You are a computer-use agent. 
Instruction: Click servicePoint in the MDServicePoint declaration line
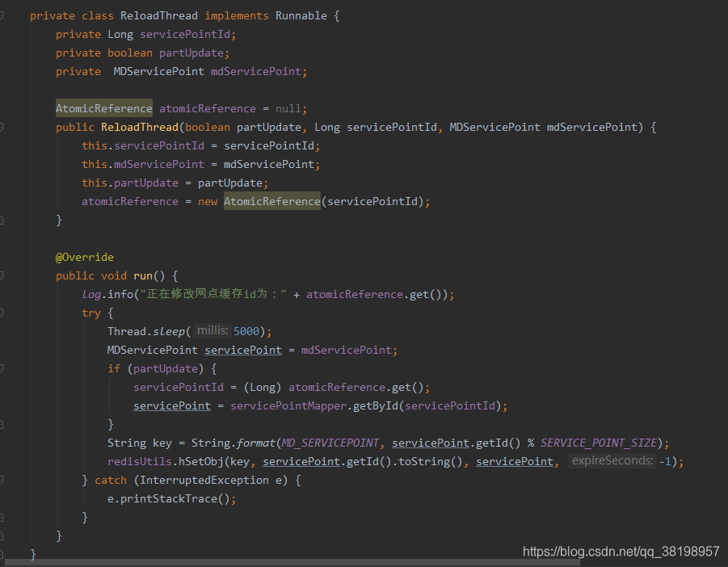point(243,350)
